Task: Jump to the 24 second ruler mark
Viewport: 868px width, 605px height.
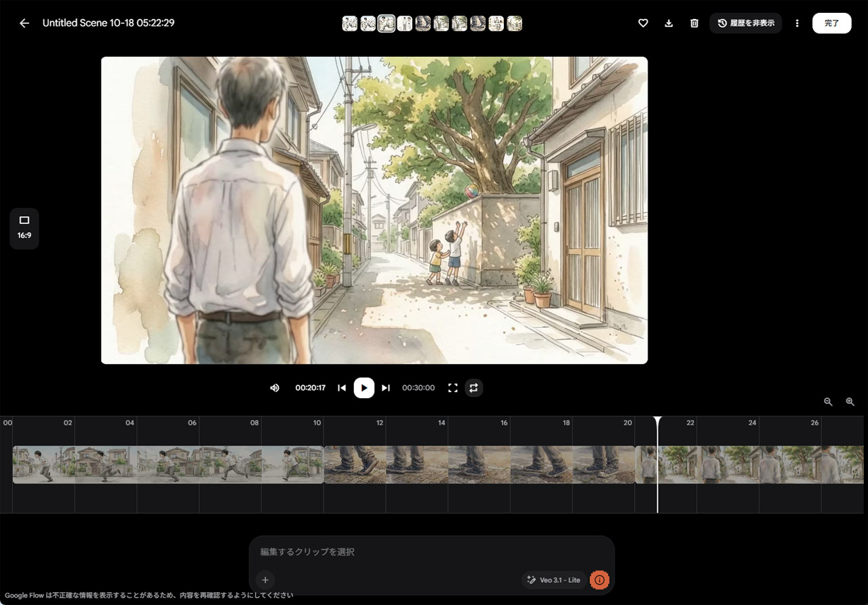Action: (752, 423)
